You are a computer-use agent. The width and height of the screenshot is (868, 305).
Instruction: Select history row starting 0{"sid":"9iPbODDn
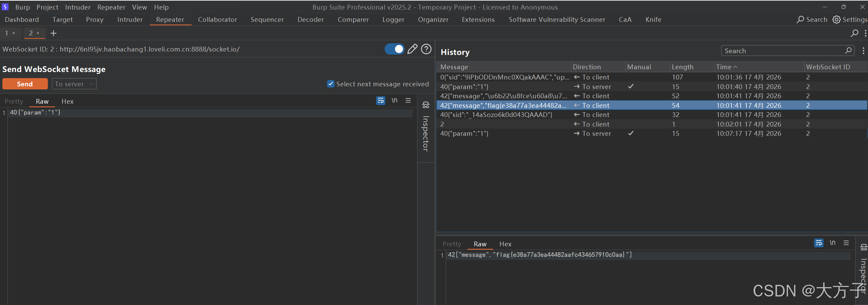pyautogui.click(x=652, y=77)
